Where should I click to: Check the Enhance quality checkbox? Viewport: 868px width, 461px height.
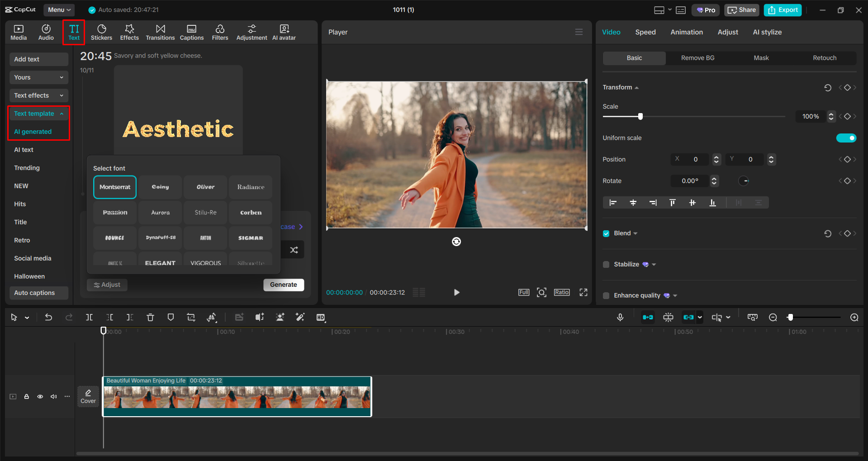(x=606, y=295)
